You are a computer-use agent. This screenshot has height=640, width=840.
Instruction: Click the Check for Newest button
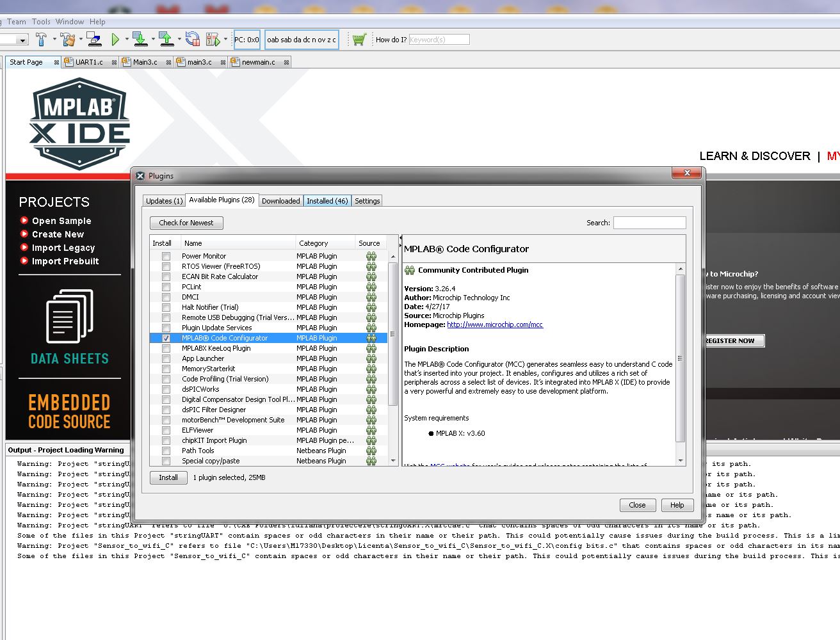click(x=186, y=223)
